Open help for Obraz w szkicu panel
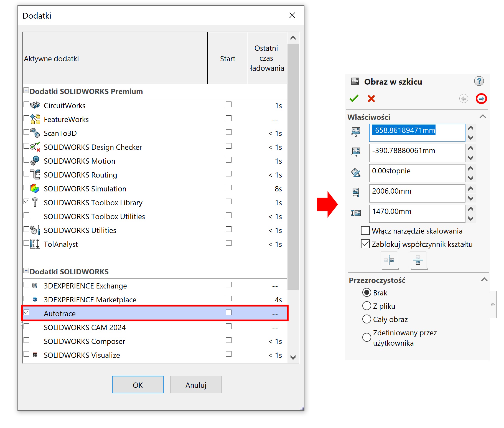The width and height of the screenshot is (504, 428). tap(479, 81)
